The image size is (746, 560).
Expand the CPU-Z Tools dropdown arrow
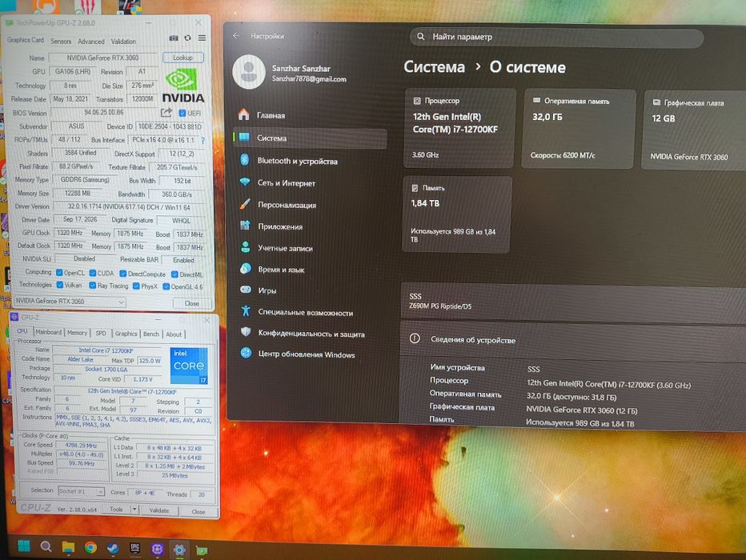coord(134,510)
